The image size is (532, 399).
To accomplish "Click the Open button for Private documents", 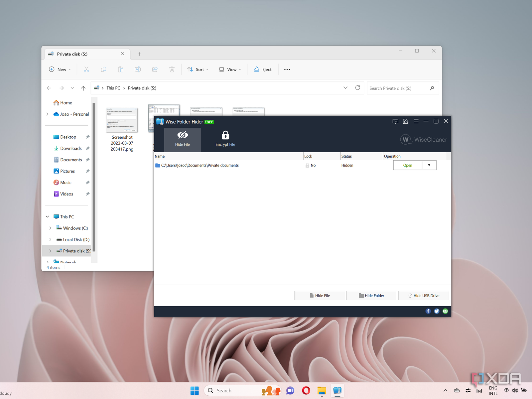I will point(407,165).
